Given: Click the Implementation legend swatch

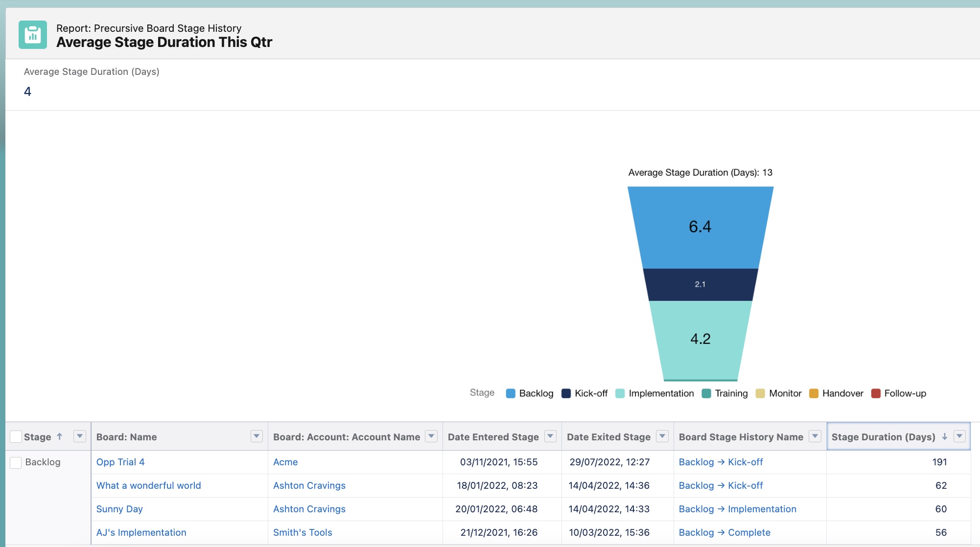Looking at the screenshot, I should 620,393.
